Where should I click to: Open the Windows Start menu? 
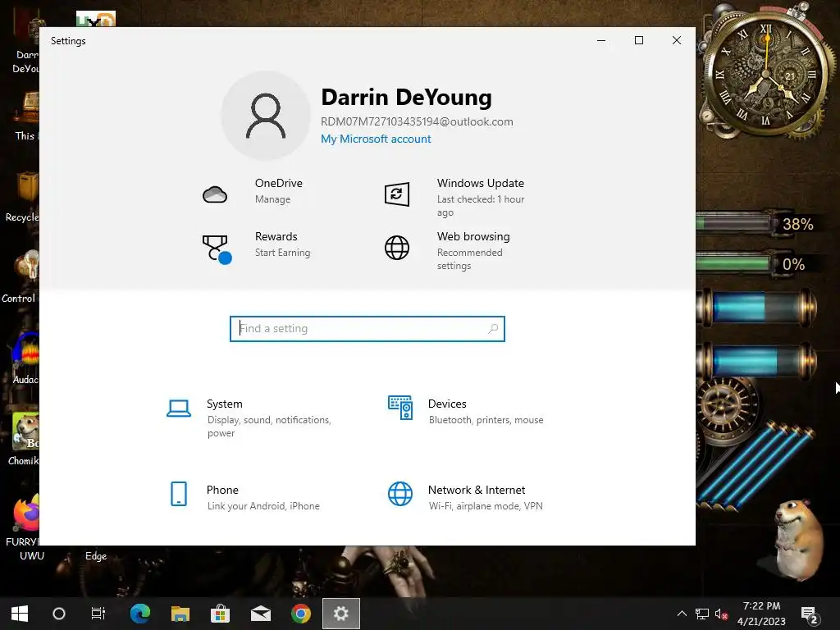20,614
